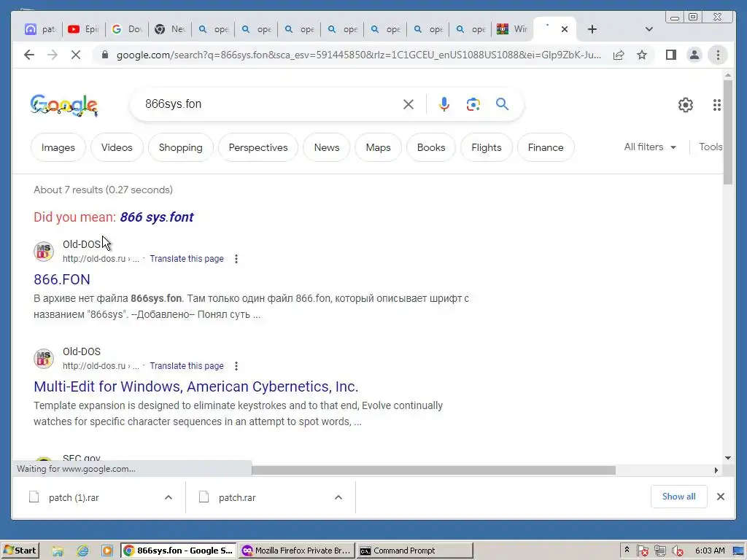Image resolution: width=747 pixels, height=560 pixels.
Task: Filter results by Videos
Action: (117, 147)
